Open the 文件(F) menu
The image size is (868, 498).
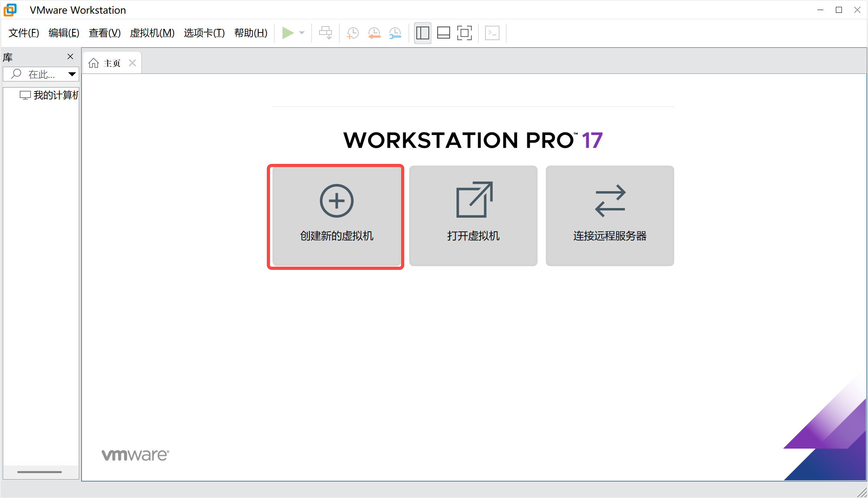click(24, 33)
